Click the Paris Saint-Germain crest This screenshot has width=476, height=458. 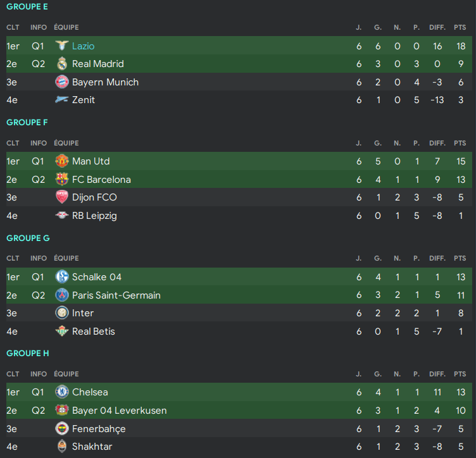(x=61, y=295)
